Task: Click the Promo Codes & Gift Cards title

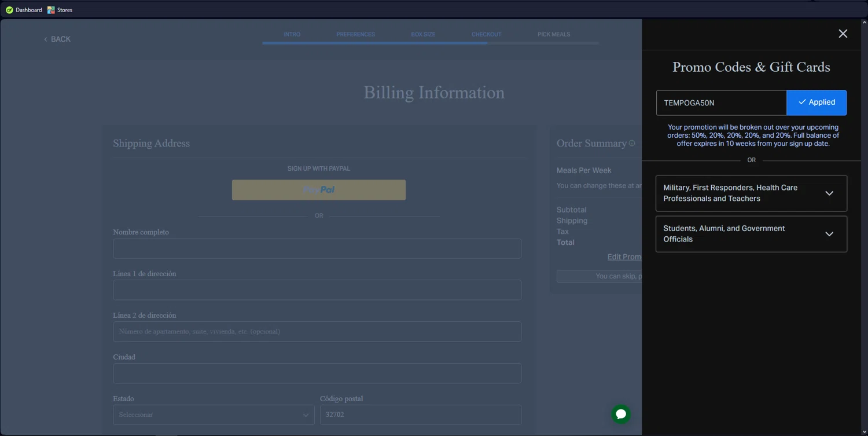Action: tap(751, 67)
